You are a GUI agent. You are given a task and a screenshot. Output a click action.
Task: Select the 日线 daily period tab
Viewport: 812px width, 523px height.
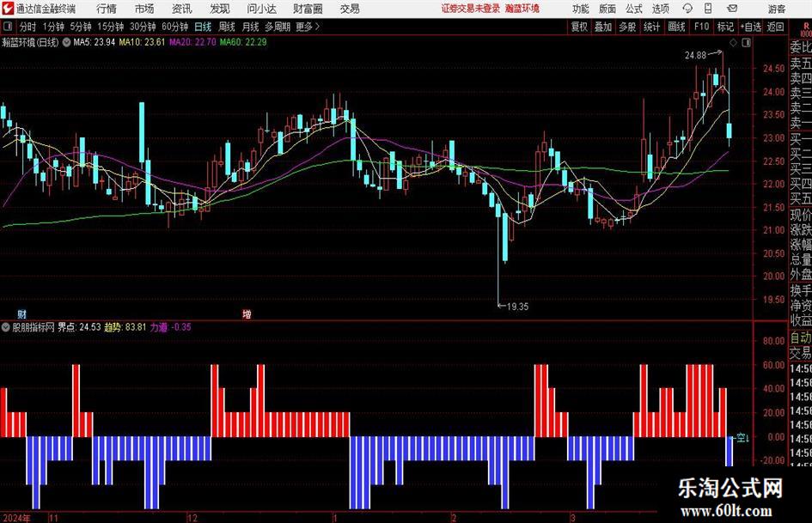tap(203, 27)
